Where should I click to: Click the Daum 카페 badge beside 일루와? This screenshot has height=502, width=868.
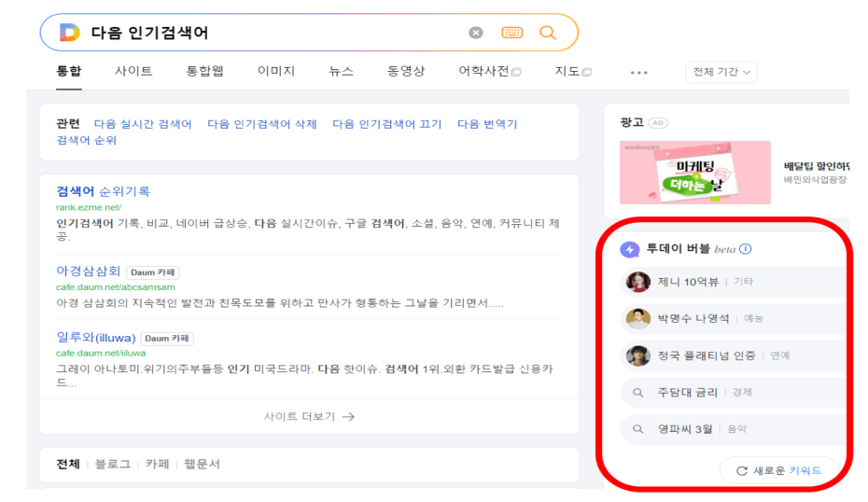(x=167, y=338)
